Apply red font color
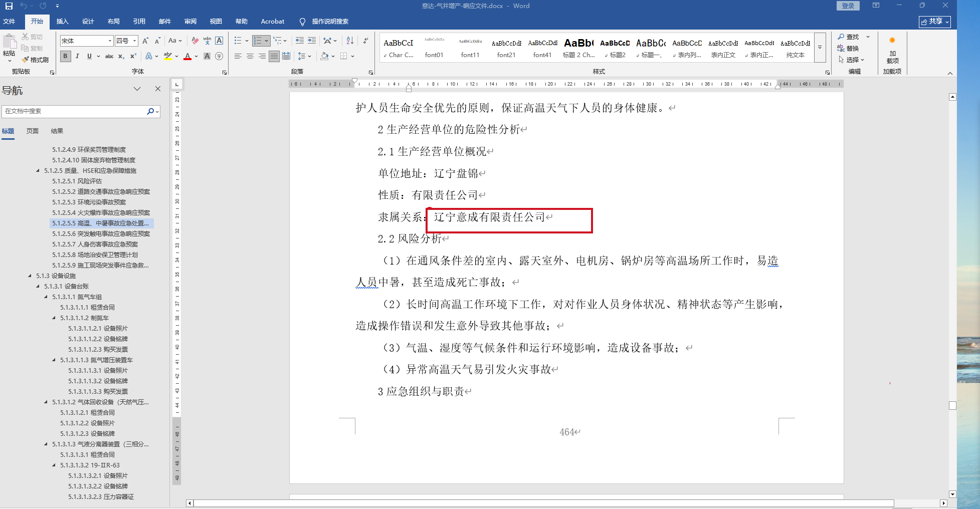The height and width of the screenshot is (509, 980). [187, 56]
